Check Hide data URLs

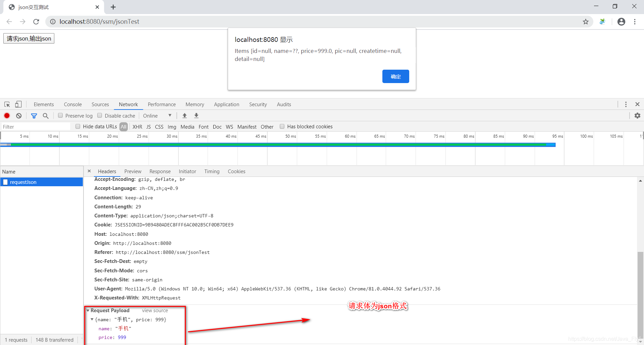[78, 126]
